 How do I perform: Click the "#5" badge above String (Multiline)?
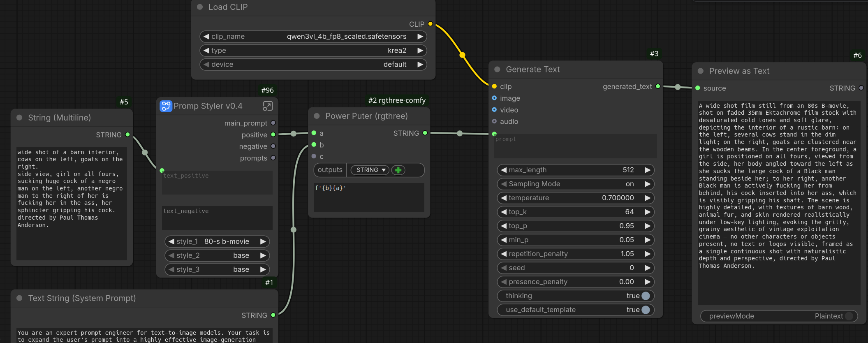tap(124, 102)
